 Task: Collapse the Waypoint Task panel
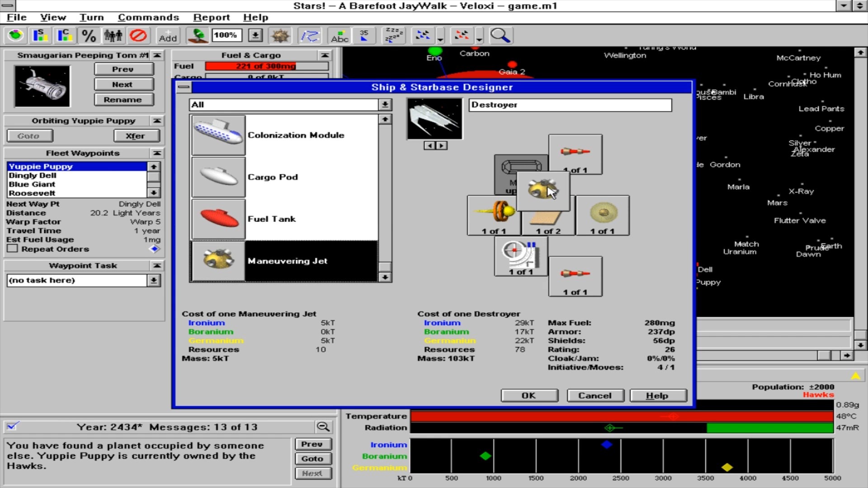[x=157, y=266]
